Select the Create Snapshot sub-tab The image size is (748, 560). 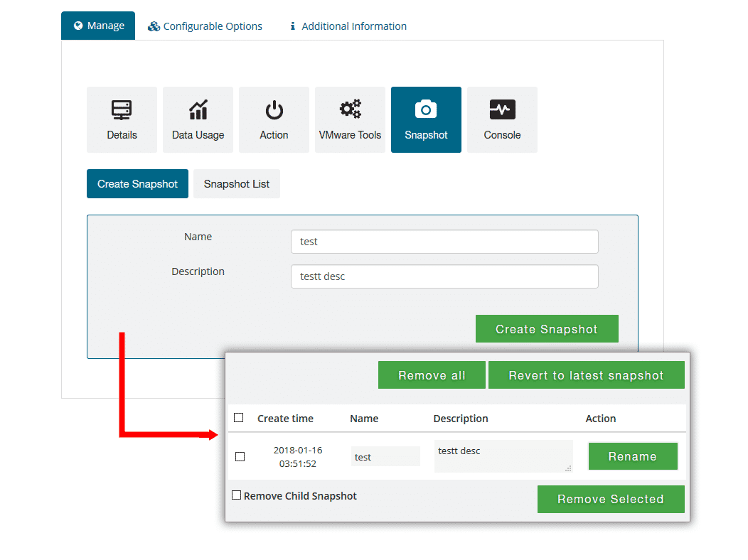click(137, 184)
